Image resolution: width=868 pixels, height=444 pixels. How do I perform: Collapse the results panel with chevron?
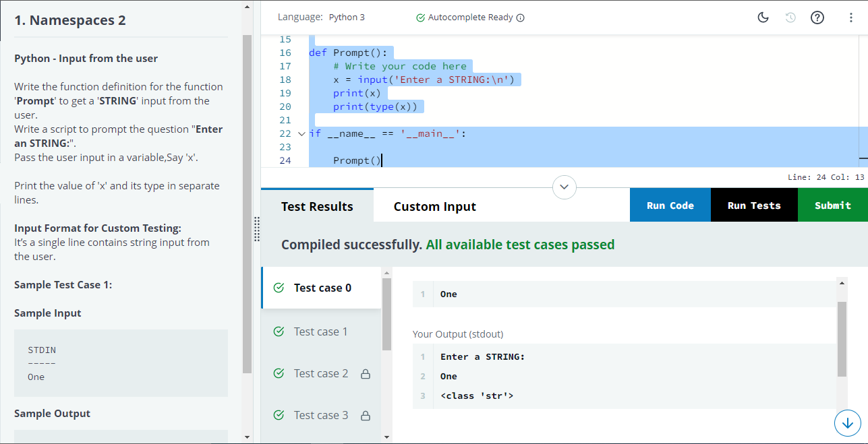point(565,187)
